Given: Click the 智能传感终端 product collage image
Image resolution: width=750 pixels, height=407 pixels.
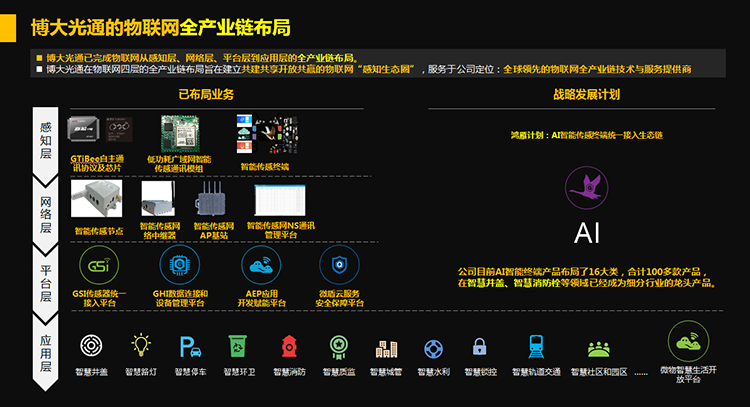Looking at the screenshot, I should click(268, 134).
